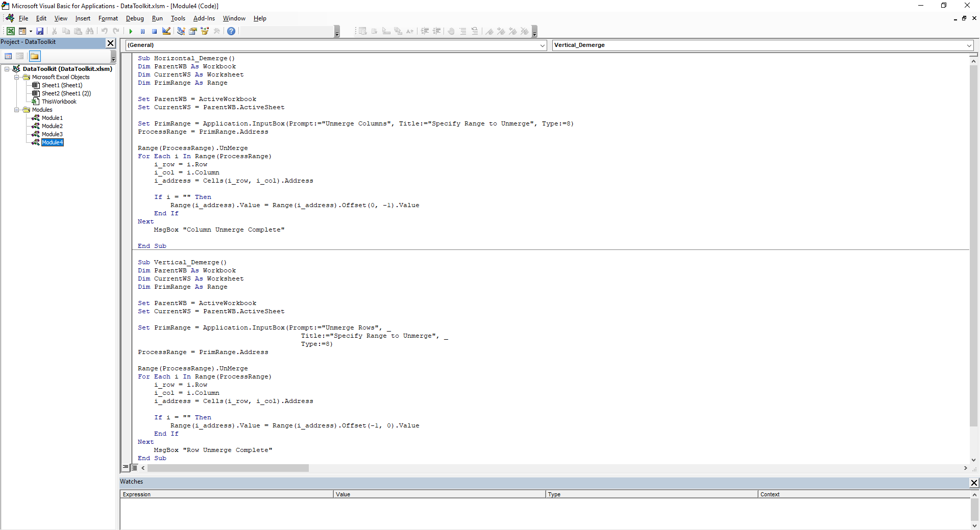Screen dimensions: 980x530
Task: Open the Vertical_Demerge procedure dropdown
Action: (968, 45)
